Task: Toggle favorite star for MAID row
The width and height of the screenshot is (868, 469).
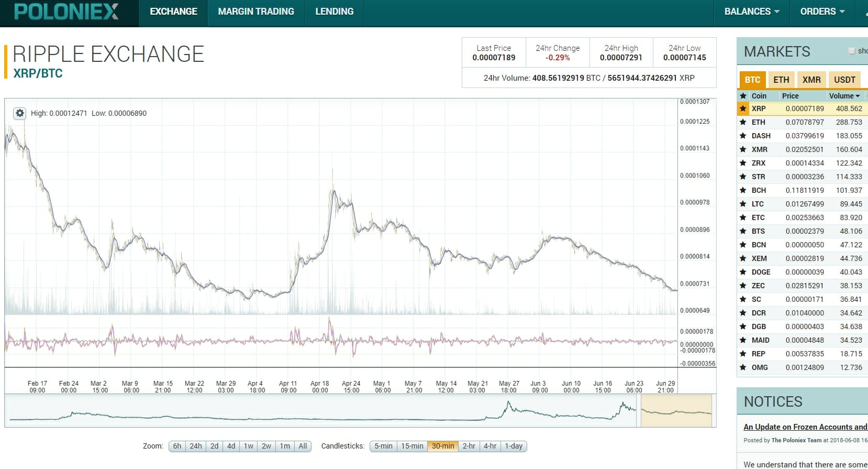Action: pyautogui.click(x=743, y=340)
